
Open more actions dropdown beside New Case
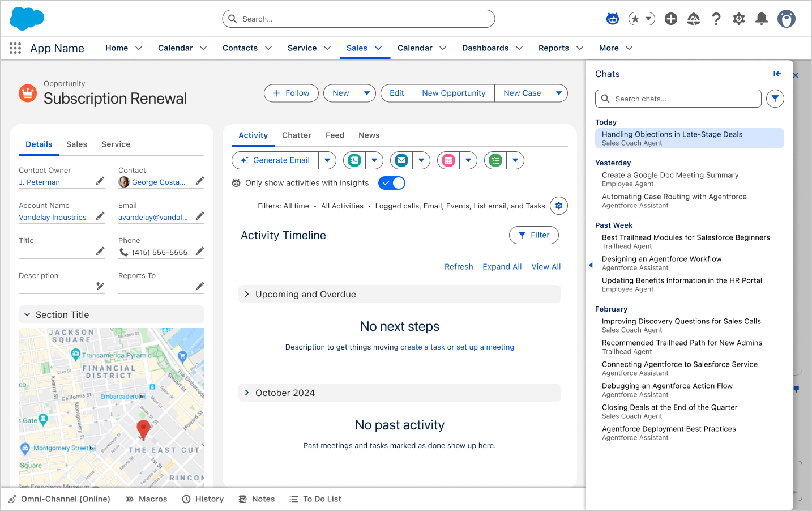pyautogui.click(x=559, y=93)
